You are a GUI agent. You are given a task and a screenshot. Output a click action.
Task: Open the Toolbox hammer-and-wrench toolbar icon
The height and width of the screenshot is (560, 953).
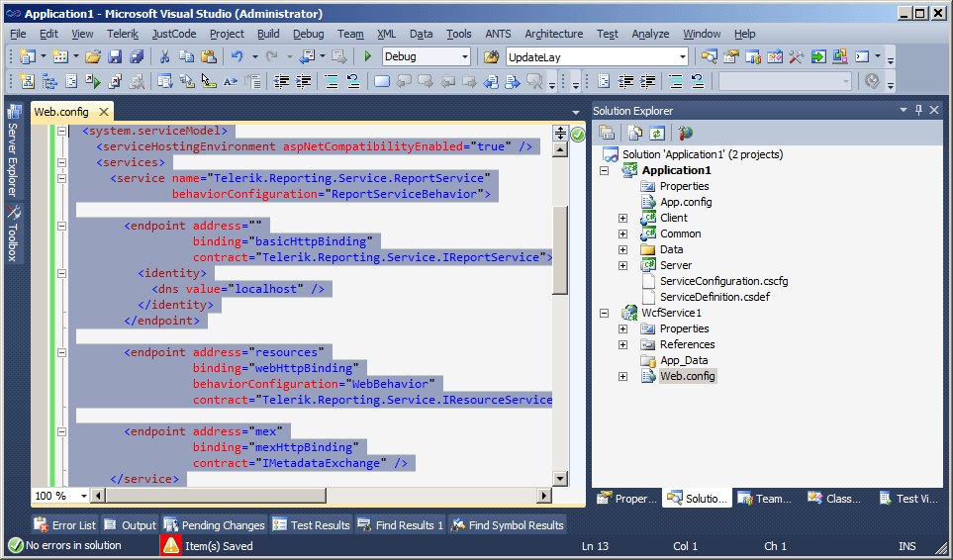796,56
